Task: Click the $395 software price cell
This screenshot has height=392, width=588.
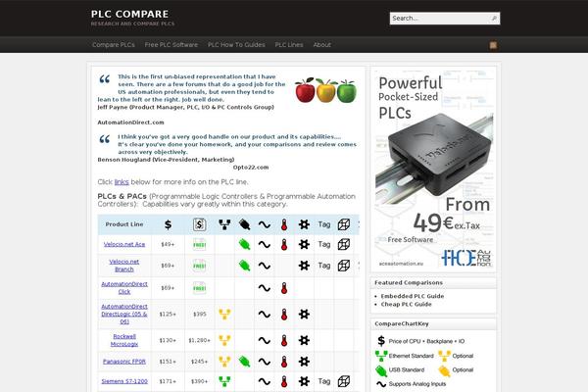Action: tap(200, 314)
